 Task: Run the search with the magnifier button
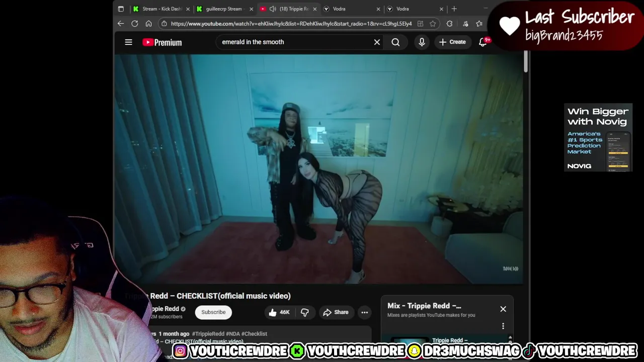coord(395,42)
